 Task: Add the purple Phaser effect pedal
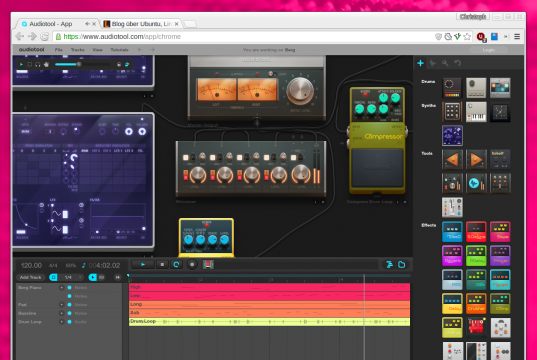pos(500,256)
